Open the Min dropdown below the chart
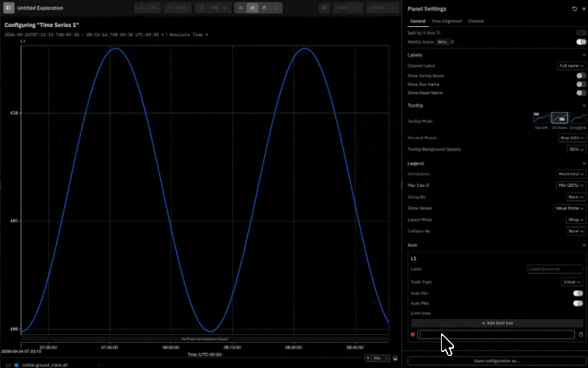 381,358
